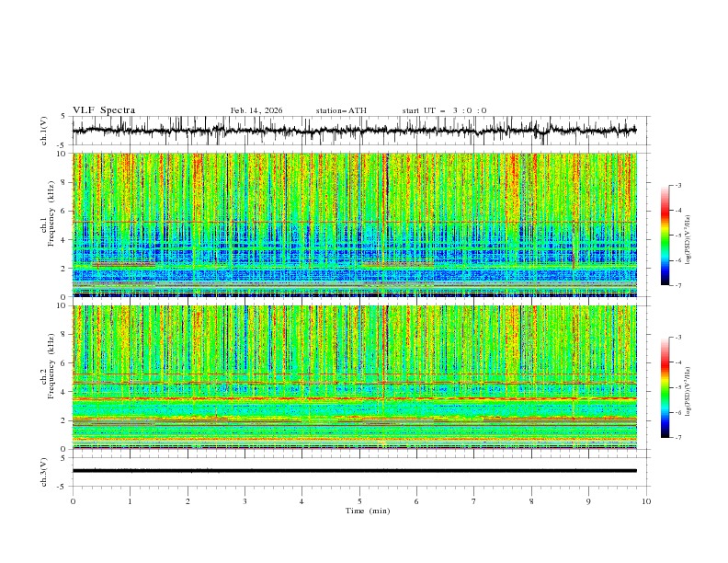The image size is (728, 563).
Task: Click the ch.1(V) waveform axis label
Action: [x=44, y=131]
